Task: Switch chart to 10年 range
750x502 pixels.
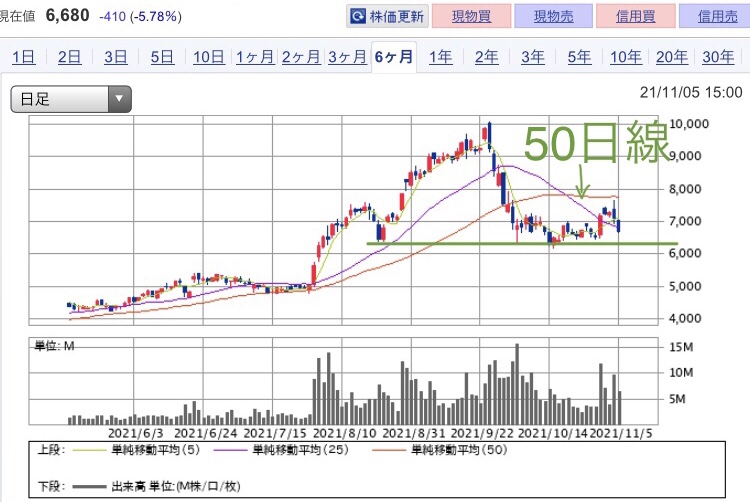Action: point(626,57)
